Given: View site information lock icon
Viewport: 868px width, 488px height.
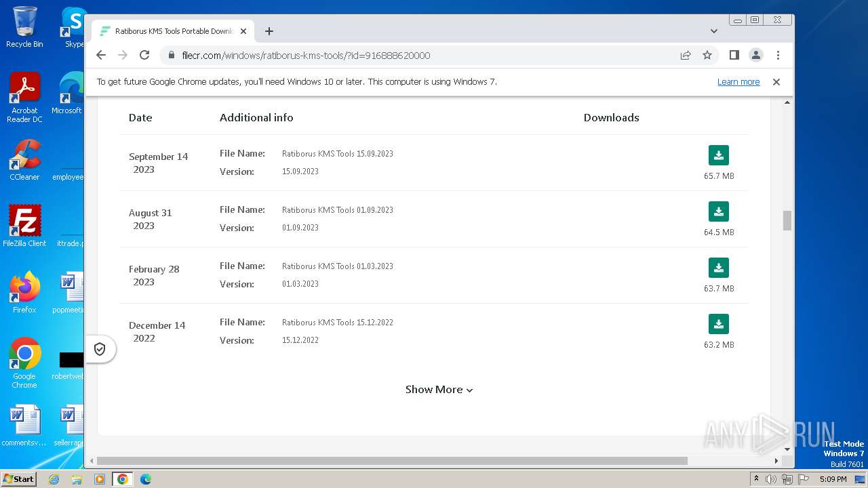Looking at the screenshot, I should [x=172, y=55].
